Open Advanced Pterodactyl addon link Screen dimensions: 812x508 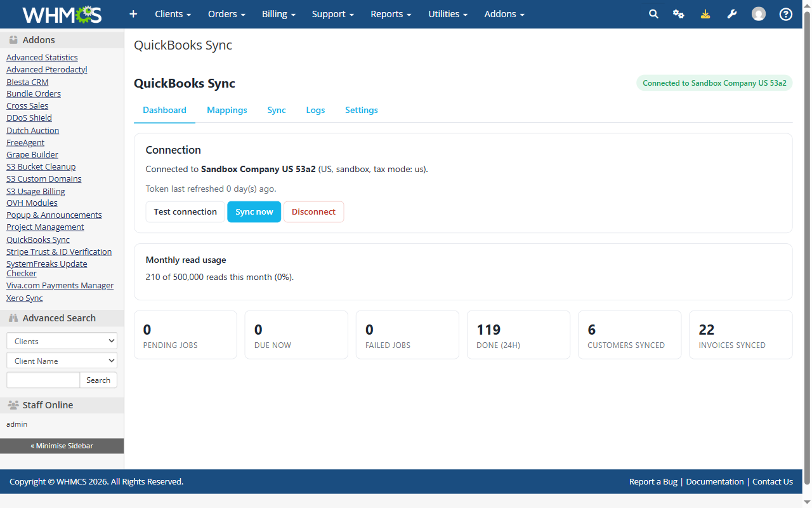[47, 69]
